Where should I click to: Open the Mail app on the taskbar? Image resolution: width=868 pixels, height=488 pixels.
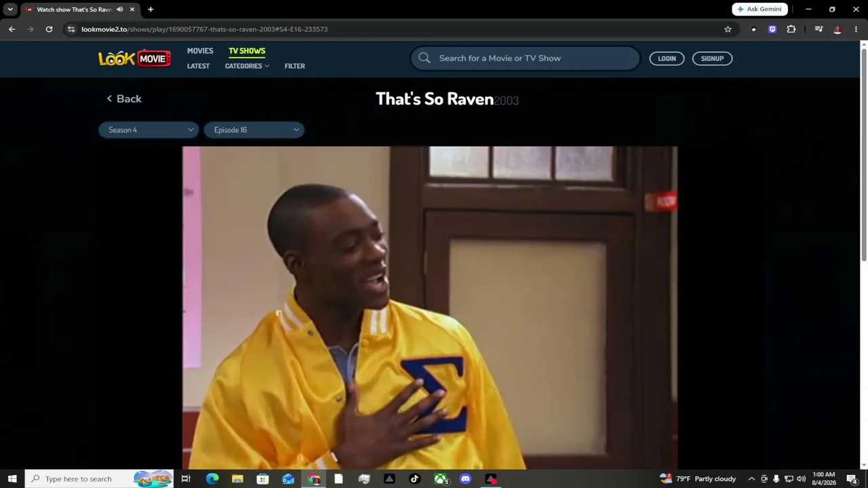[288, 479]
